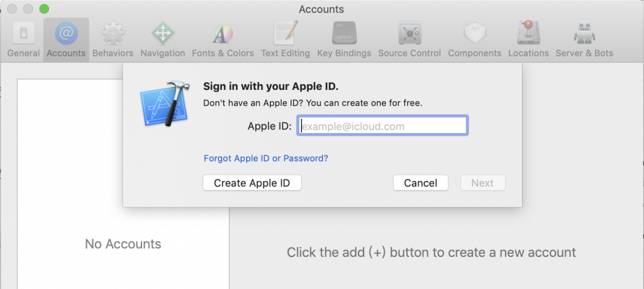Viewport: 644px width, 289px height.
Task: Open Components shield icon
Action: (475, 33)
